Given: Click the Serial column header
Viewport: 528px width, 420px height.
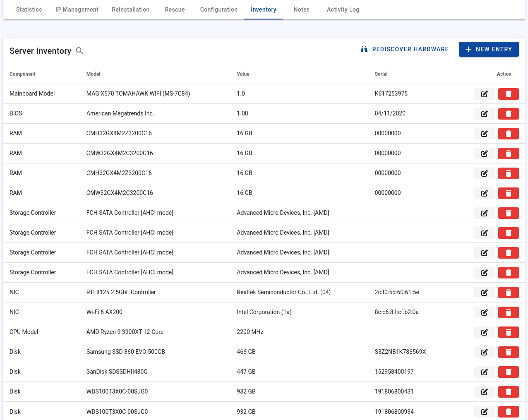Looking at the screenshot, I should click(x=381, y=74).
